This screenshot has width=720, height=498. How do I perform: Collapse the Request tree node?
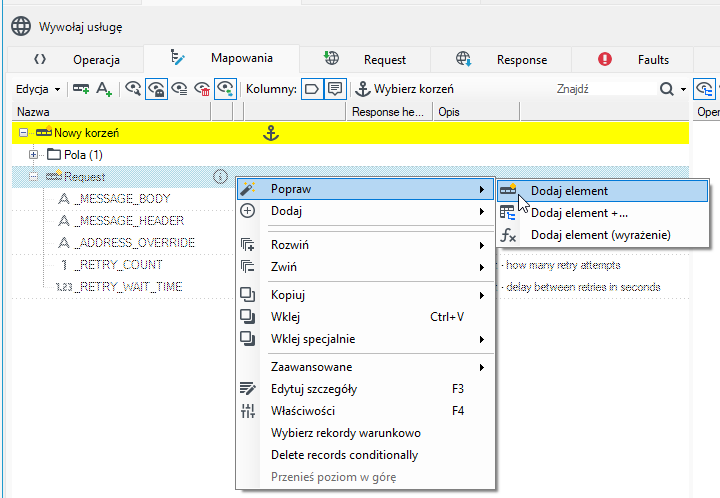33,177
